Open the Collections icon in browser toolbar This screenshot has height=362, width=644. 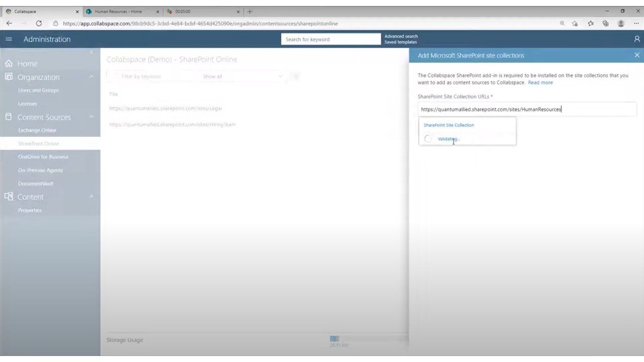[606, 24]
